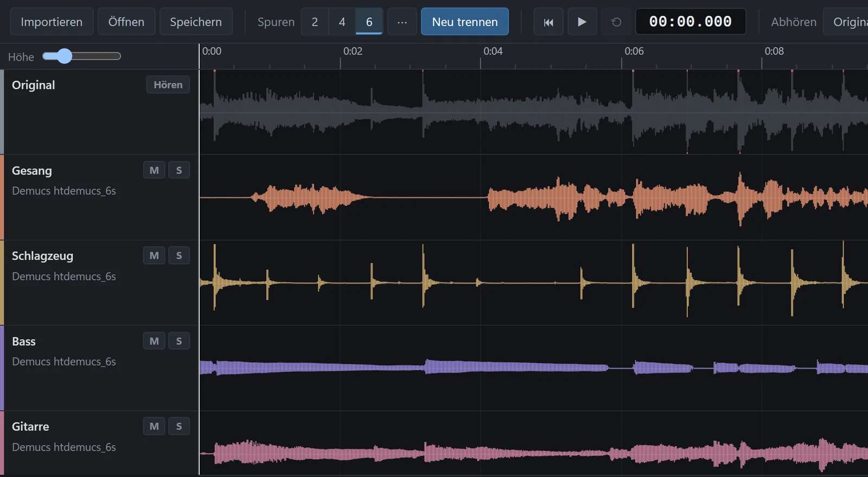Select 2 stems under Spuren
This screenshot has width=868, height=477.
315,22
